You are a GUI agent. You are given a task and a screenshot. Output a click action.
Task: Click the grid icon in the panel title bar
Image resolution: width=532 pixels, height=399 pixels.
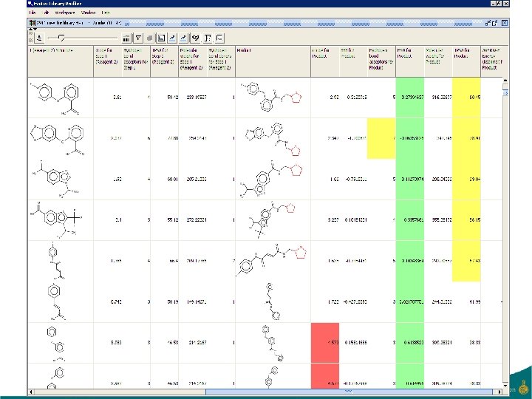[33, 23]
